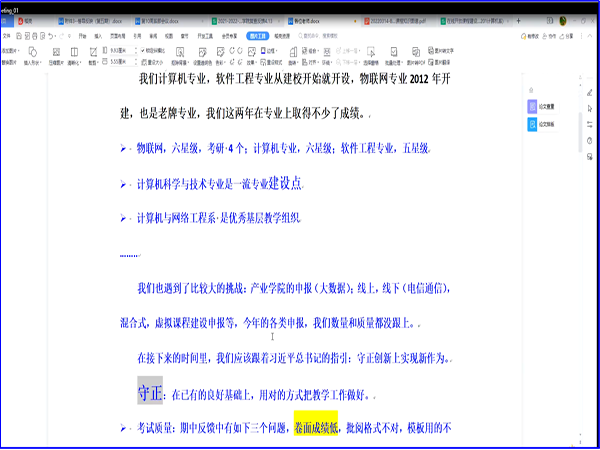Click the 有修改 changes status button

(530, 36)
